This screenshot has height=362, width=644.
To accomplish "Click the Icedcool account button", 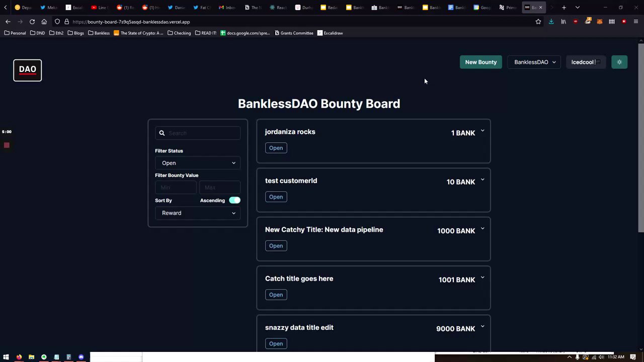I will 586,62.
